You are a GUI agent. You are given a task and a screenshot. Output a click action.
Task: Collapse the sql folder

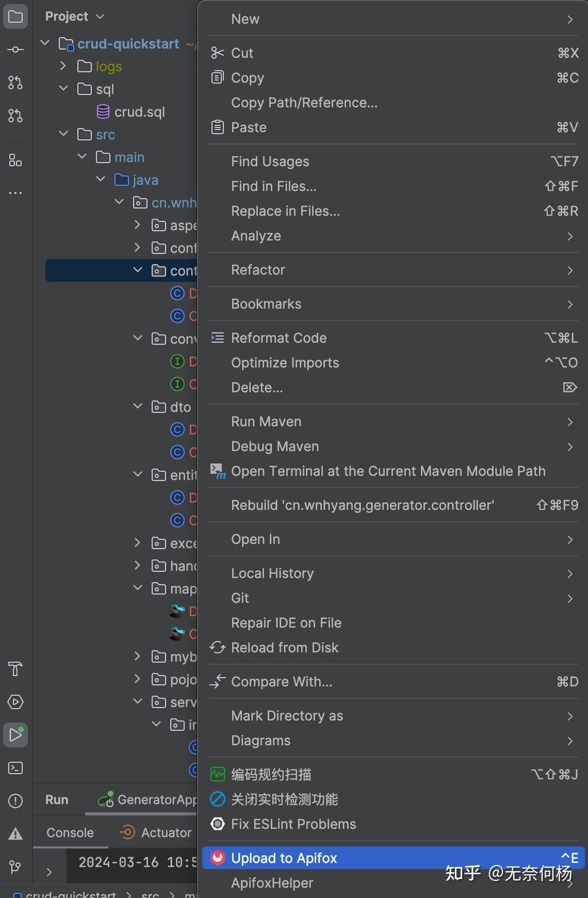click(x=63, y=89)
